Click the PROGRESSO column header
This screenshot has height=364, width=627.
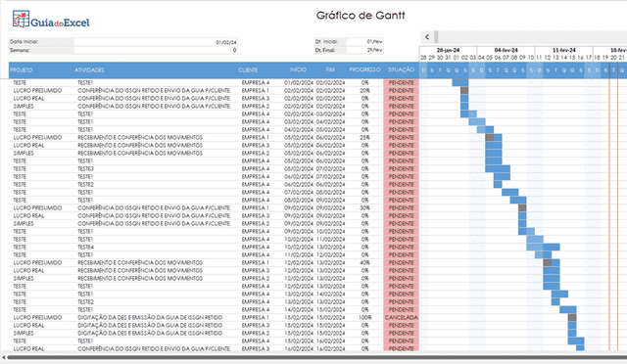[364, 69]
